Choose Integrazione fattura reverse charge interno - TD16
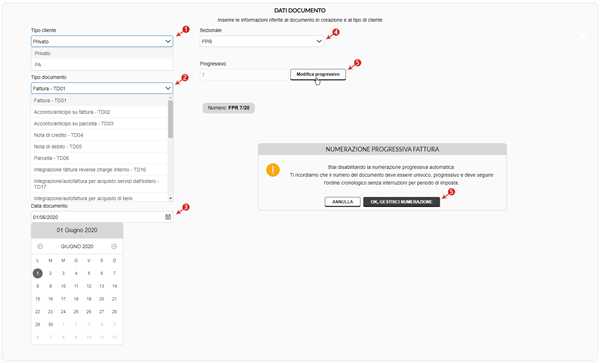This screenshot has height=363, width=600. (x=99, y=169)
